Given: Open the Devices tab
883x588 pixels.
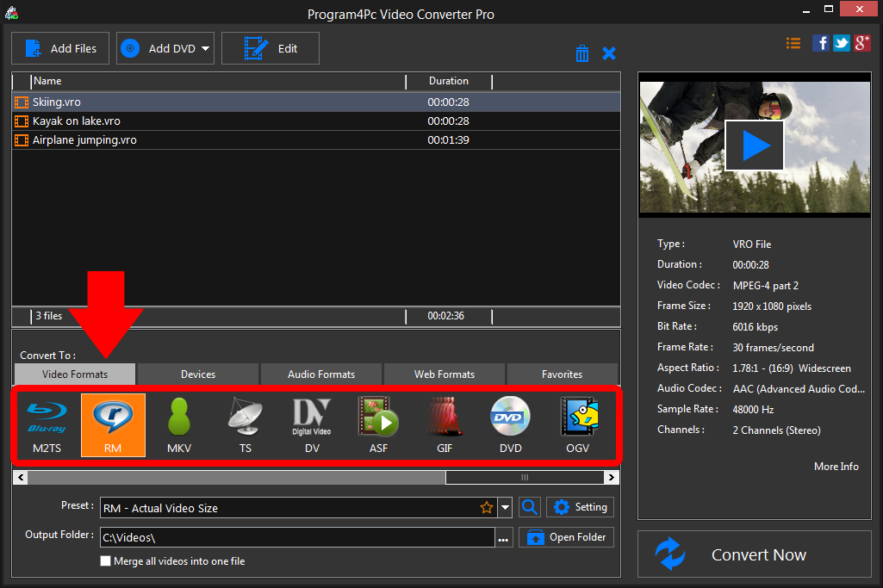Looking at the screenshot, I should point(198,374).
